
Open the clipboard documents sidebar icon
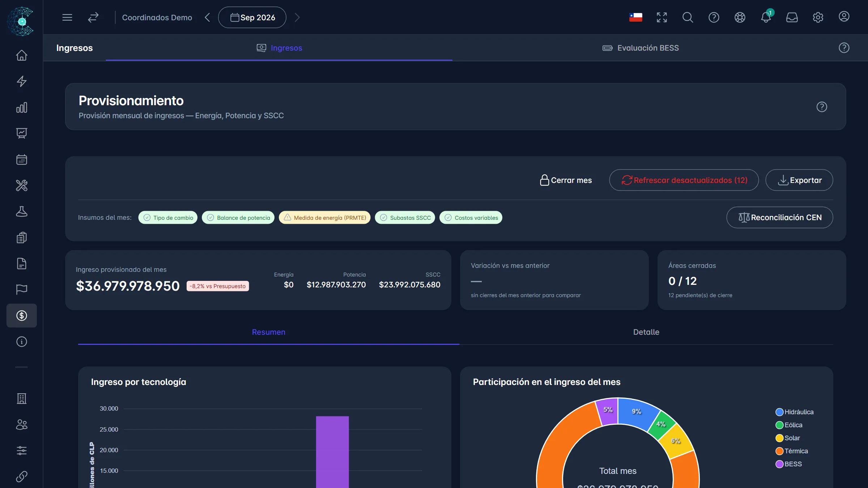pos(22,237)
